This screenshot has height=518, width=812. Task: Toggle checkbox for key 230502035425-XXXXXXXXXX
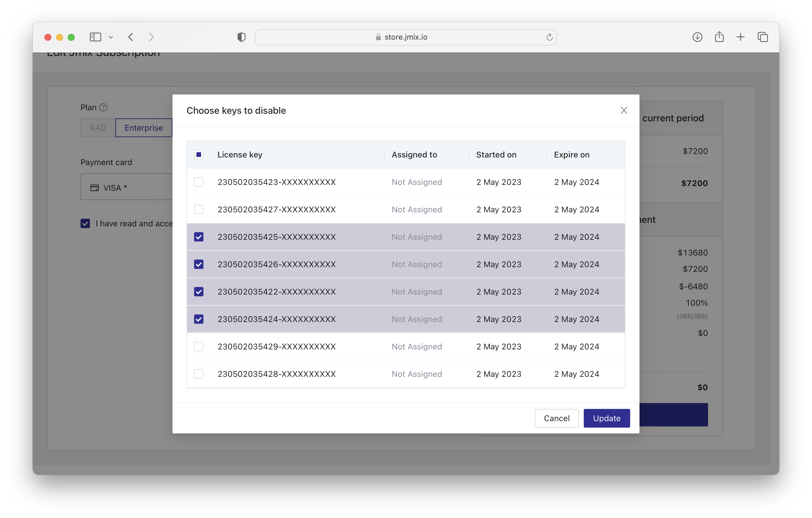(198, 237)
